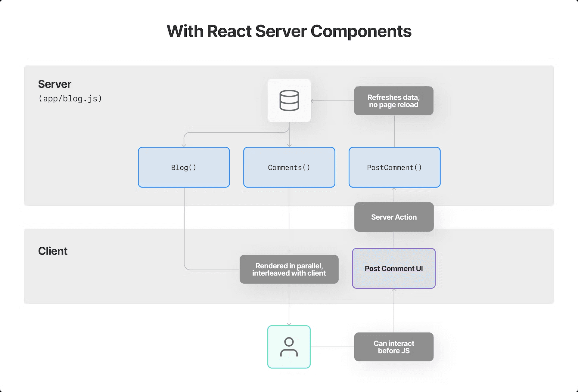Screen dimensions: 578x392
Task: Click the database icon in the Server section
Action: [x=289, y=100]
